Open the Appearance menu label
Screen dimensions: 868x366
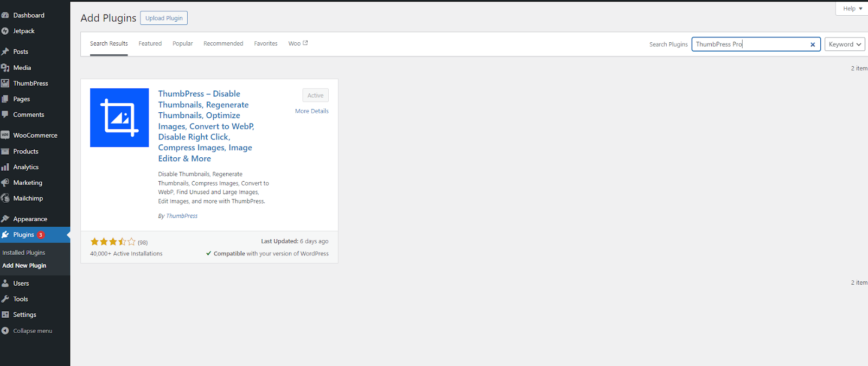[30, 219]
